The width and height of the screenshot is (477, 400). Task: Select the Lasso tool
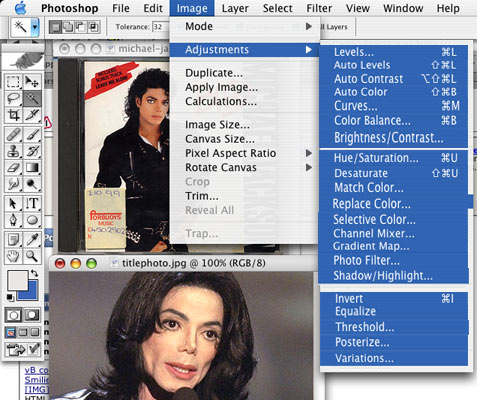coord(13,98)
